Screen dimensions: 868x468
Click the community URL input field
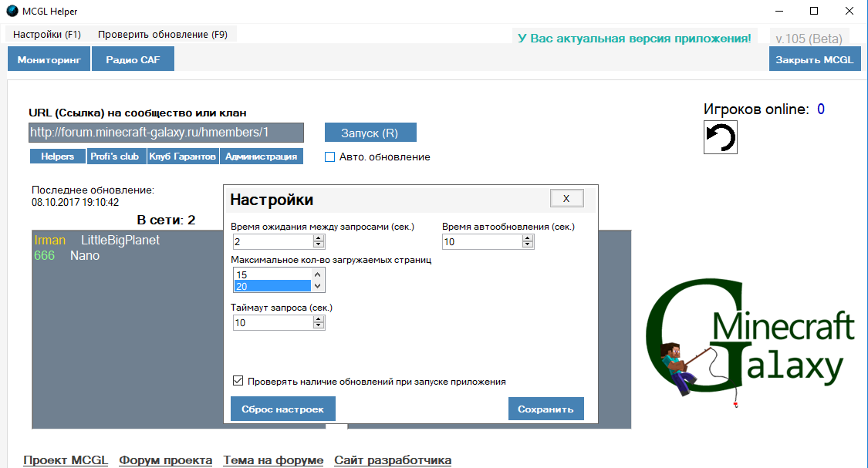pyautogui.click(x=166, y=133)
